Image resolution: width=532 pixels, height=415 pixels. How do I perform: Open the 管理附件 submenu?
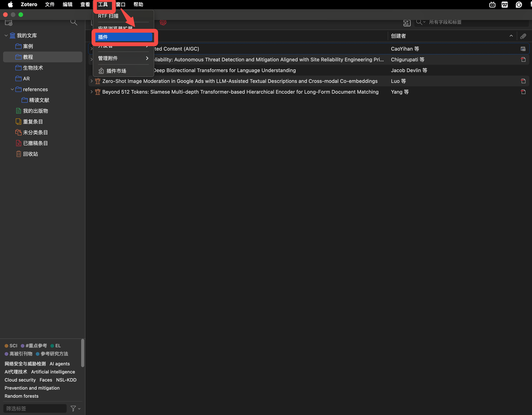click(123, 58)
